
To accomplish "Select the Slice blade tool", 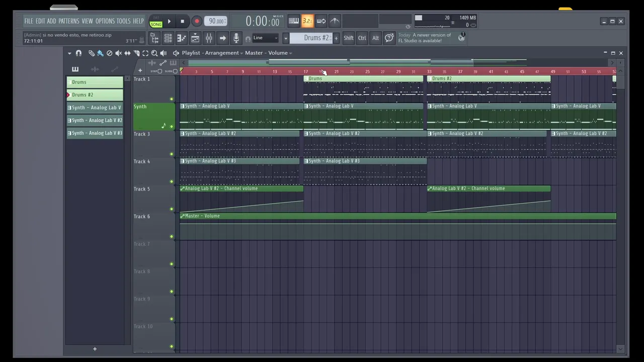I will pyautogui.click(x=136, y=53).
